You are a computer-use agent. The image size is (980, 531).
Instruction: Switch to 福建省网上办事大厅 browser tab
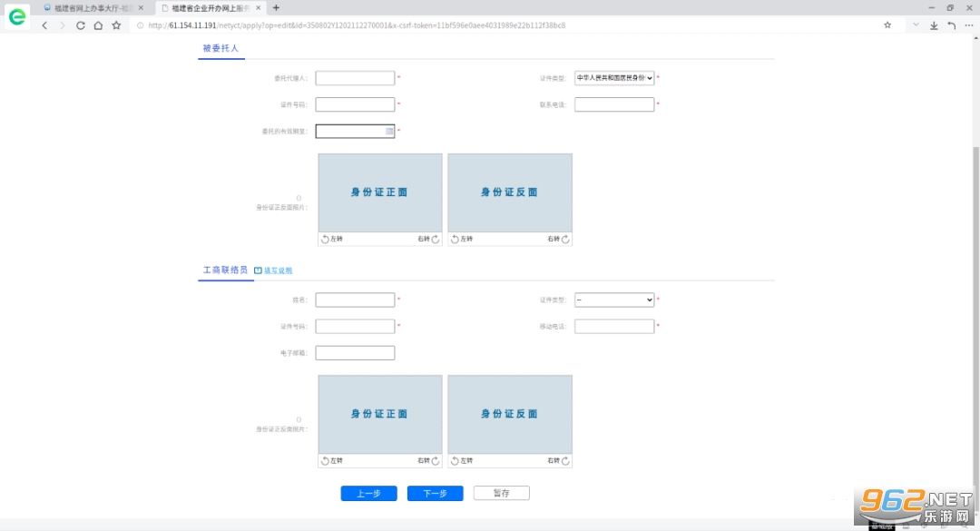(89, 7)
